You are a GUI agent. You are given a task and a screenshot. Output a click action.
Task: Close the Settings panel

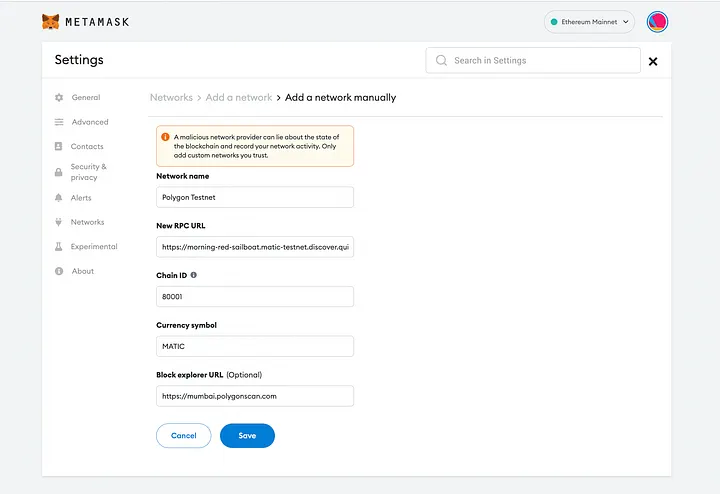[x=653, y=62]
